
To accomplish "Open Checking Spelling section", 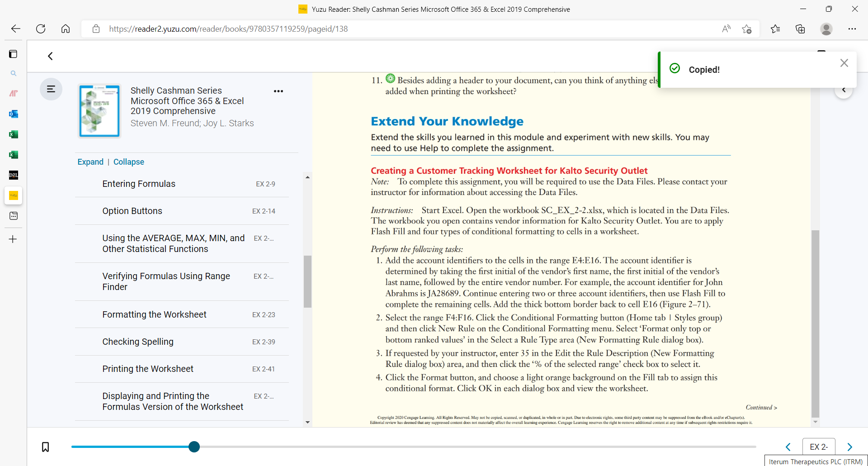I will pyautogui.click(x=182, y=342).
